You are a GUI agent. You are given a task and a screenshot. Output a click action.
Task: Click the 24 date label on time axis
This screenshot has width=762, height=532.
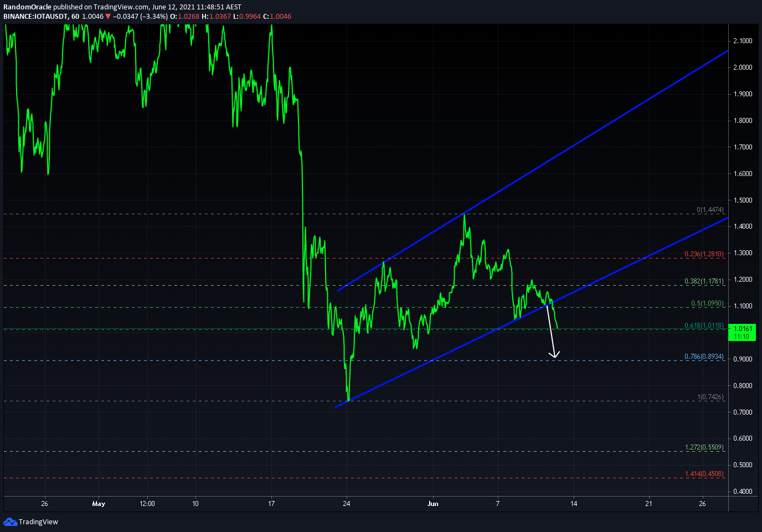tap(347, 504)
